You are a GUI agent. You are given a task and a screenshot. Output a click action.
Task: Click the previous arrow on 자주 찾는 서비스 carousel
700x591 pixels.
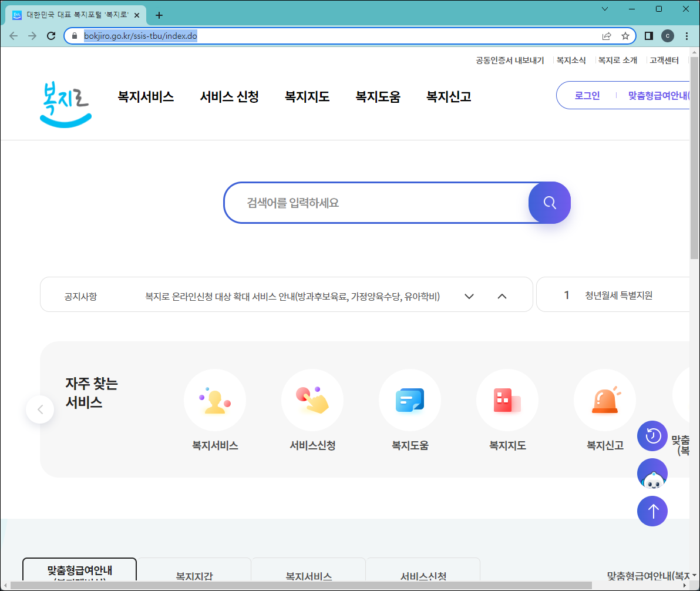pos(40,409)
